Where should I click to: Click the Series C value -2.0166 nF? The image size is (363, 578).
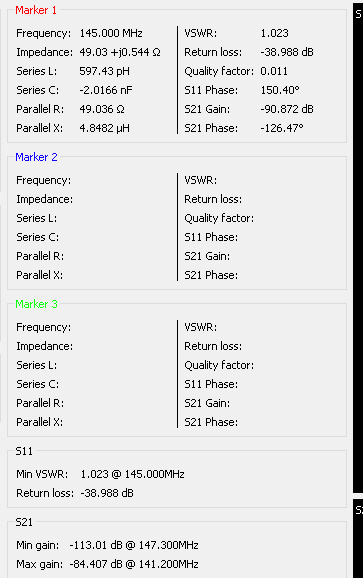pyautogui.click(x=106, y=90)
